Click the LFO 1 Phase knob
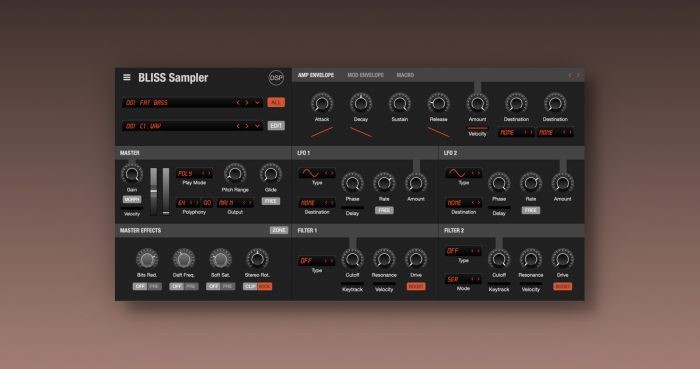700x369 pixels. 352,183
